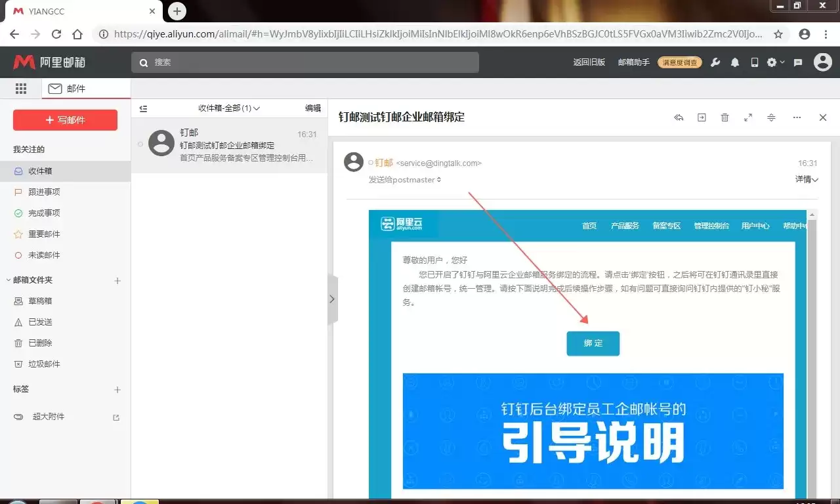
Task: Delete this email with trash icon
Action: coord(724,117)
